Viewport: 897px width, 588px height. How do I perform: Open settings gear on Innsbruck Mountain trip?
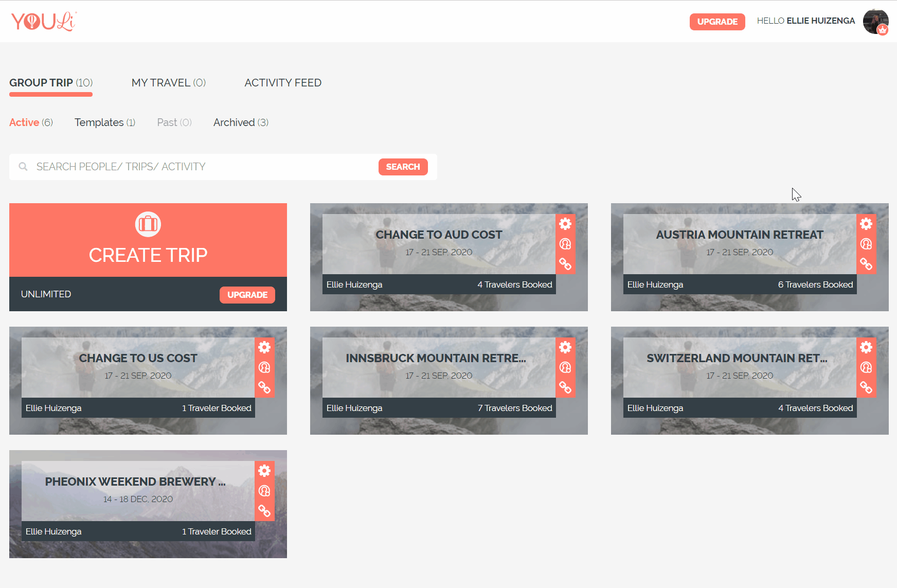click(x=565, y=347)
